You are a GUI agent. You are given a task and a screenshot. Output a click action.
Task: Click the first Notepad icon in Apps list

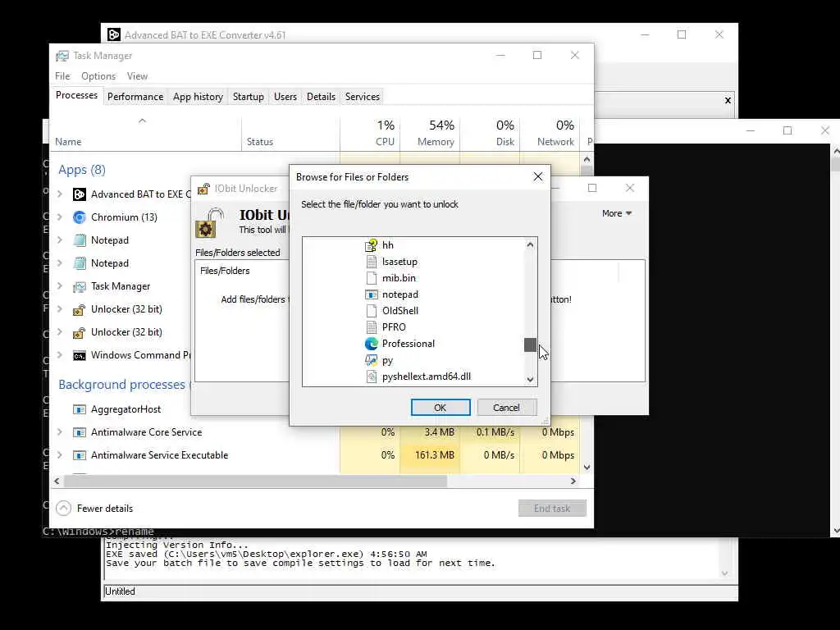80,240
